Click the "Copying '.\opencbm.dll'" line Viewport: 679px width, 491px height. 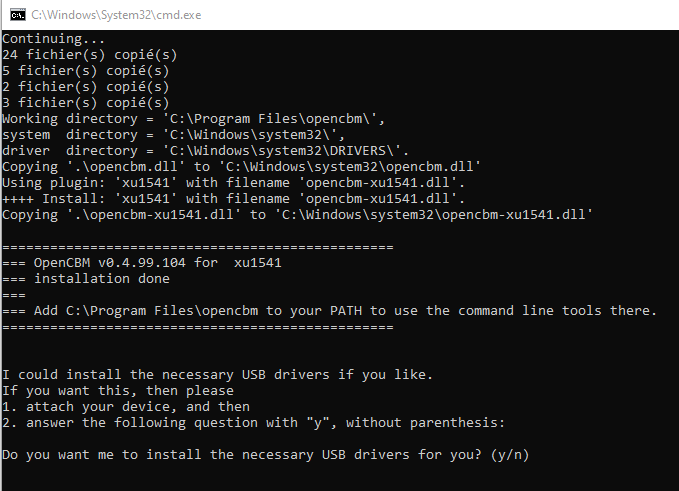tap(241, 167)
